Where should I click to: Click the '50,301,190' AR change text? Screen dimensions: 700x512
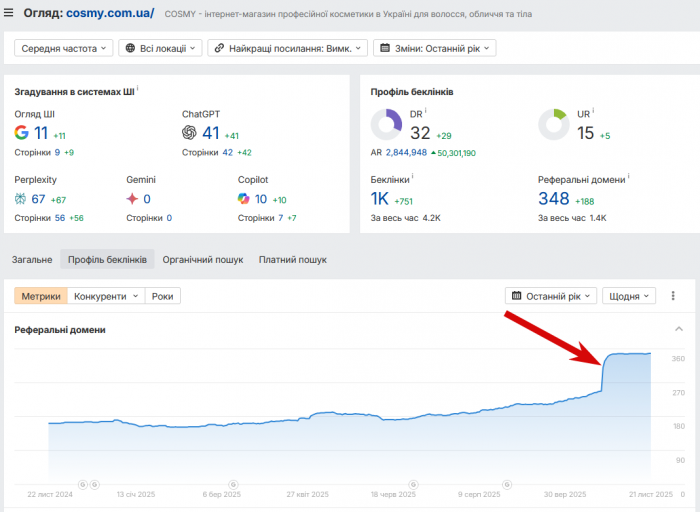point(457,153)
